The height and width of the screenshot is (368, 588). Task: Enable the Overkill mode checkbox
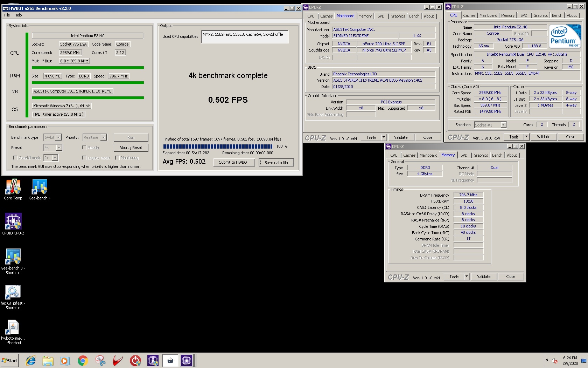15,158
